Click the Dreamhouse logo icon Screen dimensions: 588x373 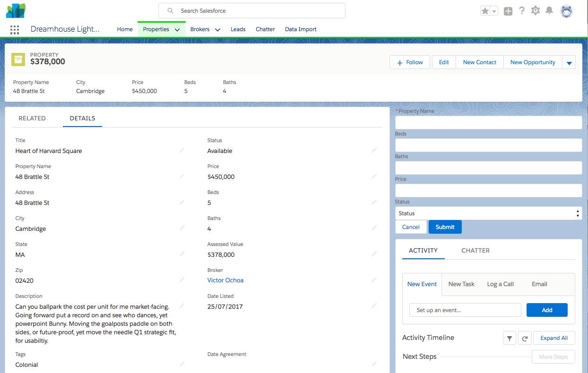point(16,10)
